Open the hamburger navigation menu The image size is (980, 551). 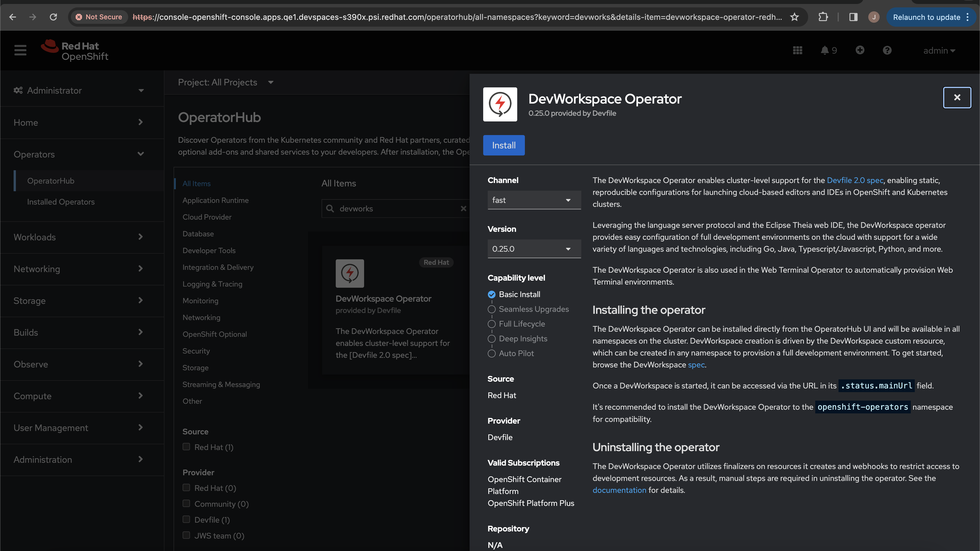(x=20, y=50)
